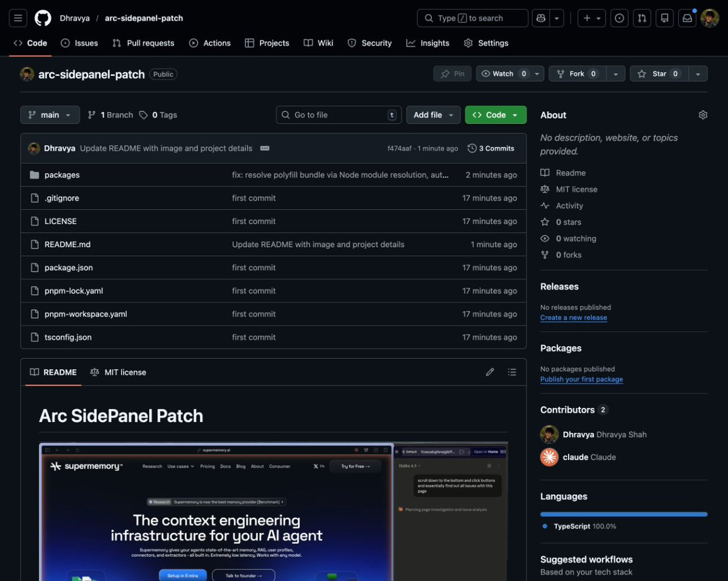The width and height of the screenshot is (728, 581).
Task: Click the Dhravya contributor avatar
Action: tap(549, 434)
